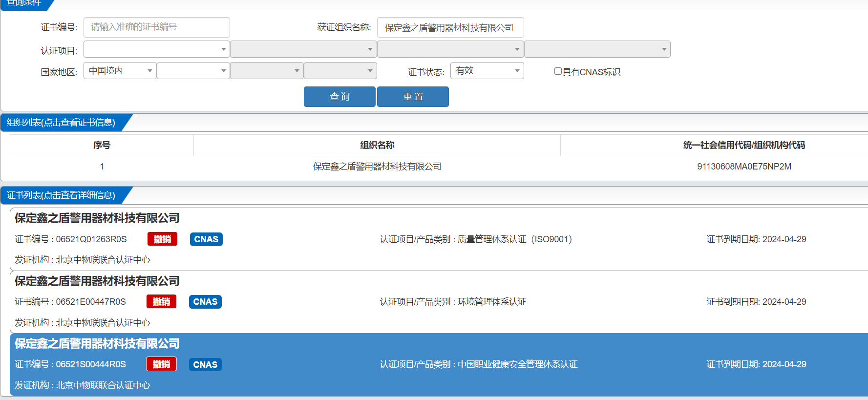Open the first 认证项目 dropdown
This screenshot has height=400, width=868.
pyautogui.click(x=157, y=49)
